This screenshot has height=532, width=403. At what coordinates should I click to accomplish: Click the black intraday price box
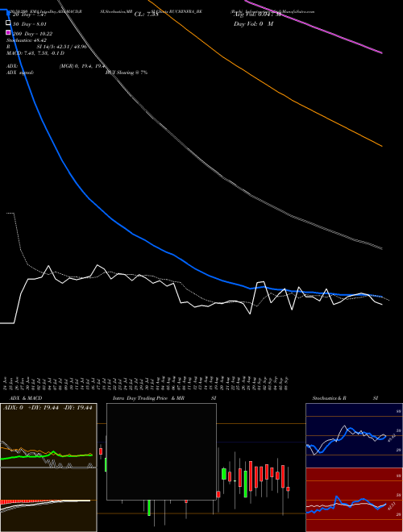(x=161, y=451)
